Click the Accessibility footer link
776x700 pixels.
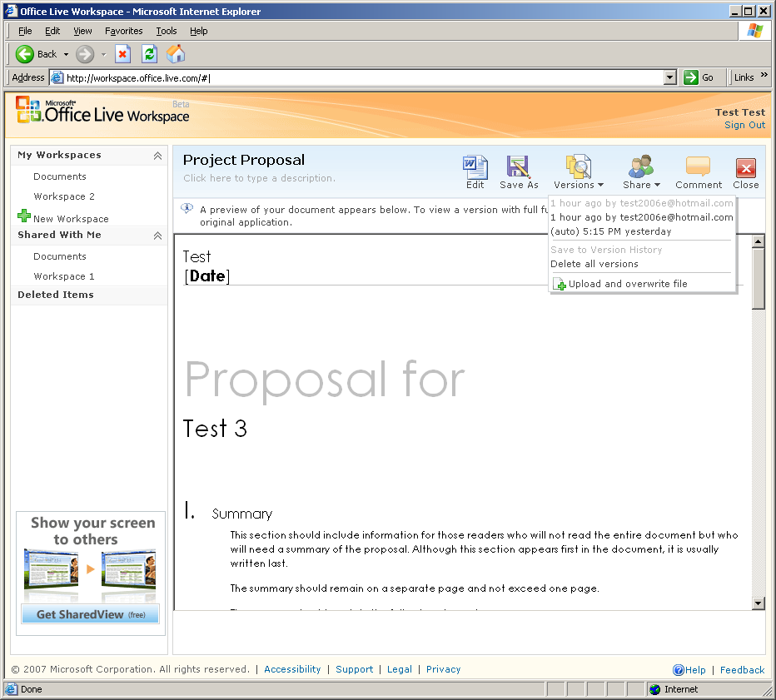[x=292, y=669]
